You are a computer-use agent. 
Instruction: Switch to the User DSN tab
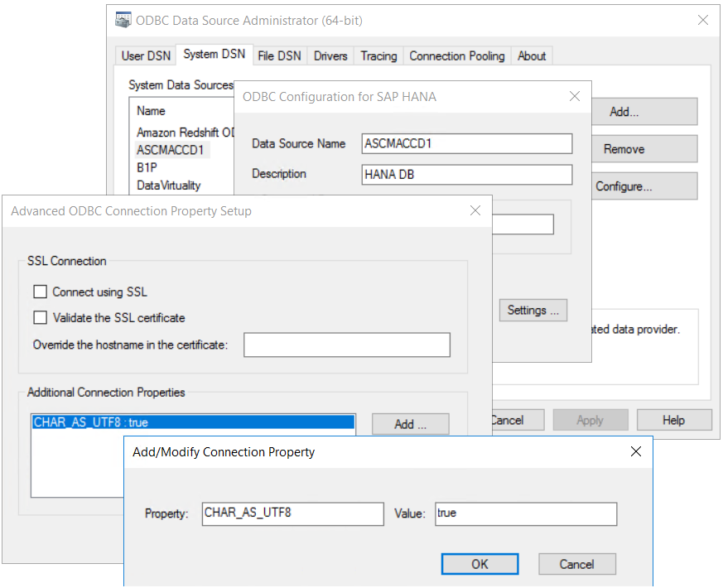coord(146,55)
